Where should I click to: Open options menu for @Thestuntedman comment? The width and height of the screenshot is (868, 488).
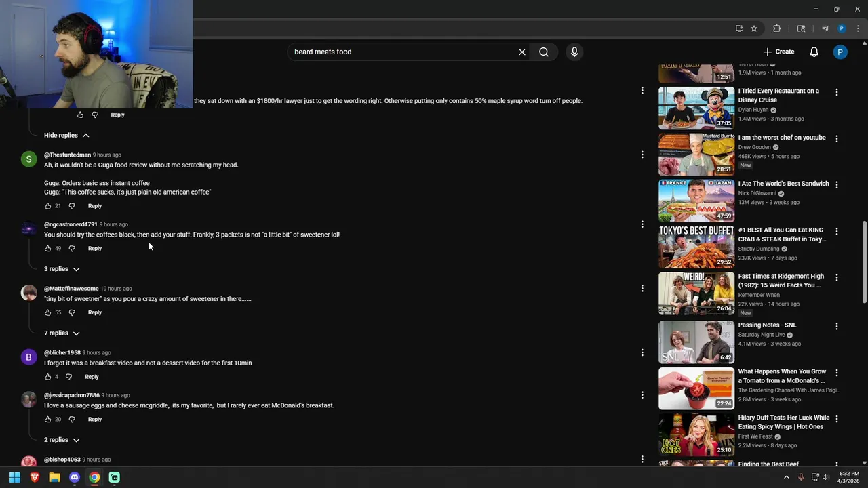pyautogui.click(x=642, y=155)
